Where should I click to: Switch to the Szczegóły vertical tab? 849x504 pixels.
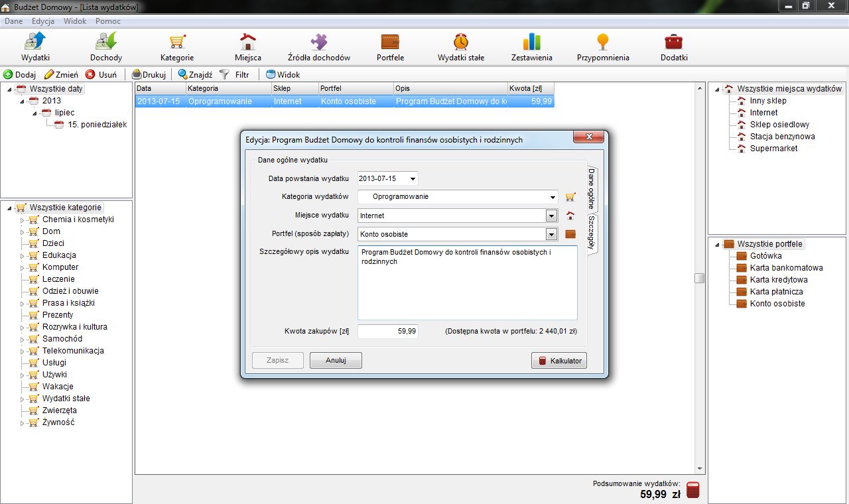(x=592, y=234)
